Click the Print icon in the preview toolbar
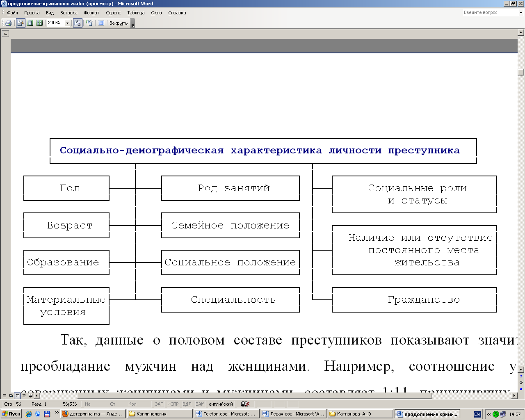This screenshot has height=420, width=525. tap(8, 23)
